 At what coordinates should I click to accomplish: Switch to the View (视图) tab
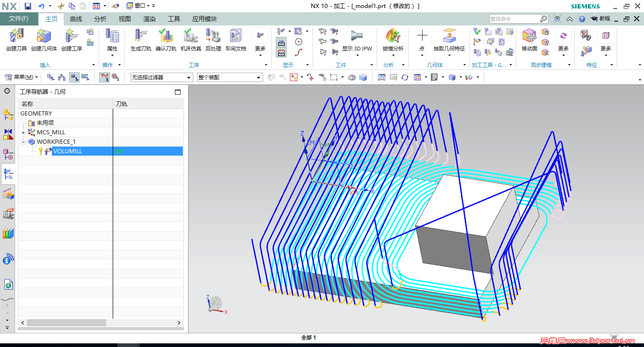click(125, 19)
